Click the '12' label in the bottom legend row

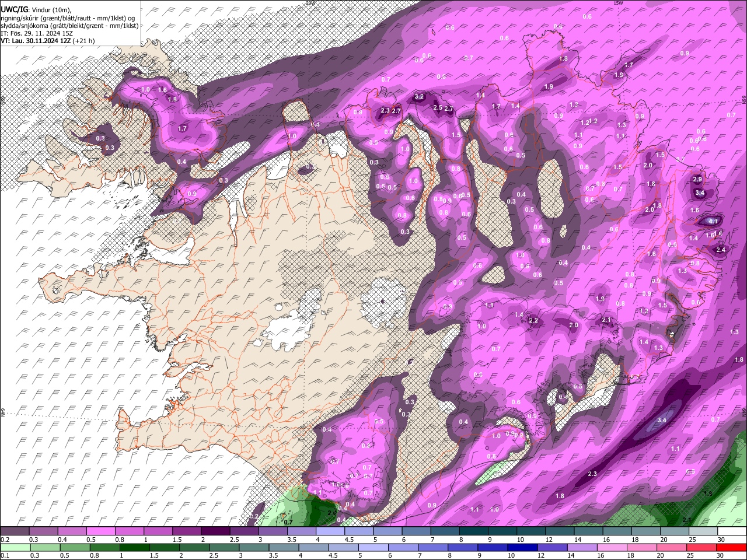(541, 555)
